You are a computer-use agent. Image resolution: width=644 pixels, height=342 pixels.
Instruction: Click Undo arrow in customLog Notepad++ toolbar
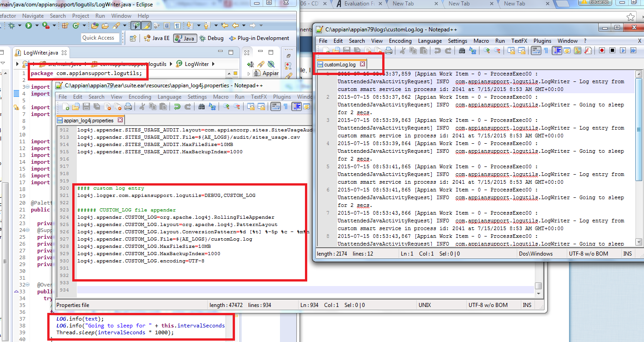tap(437, 50)
